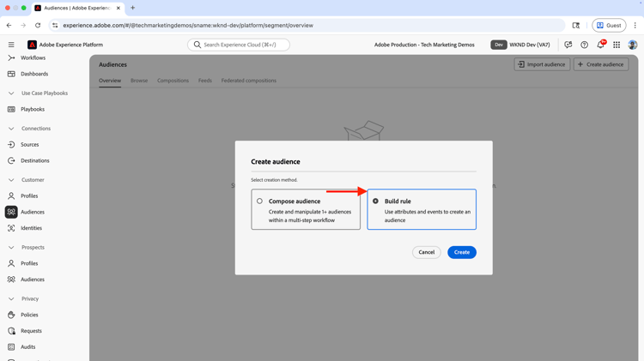
Task: Open Sources in the sidebar
Action: tap(29, 144)
